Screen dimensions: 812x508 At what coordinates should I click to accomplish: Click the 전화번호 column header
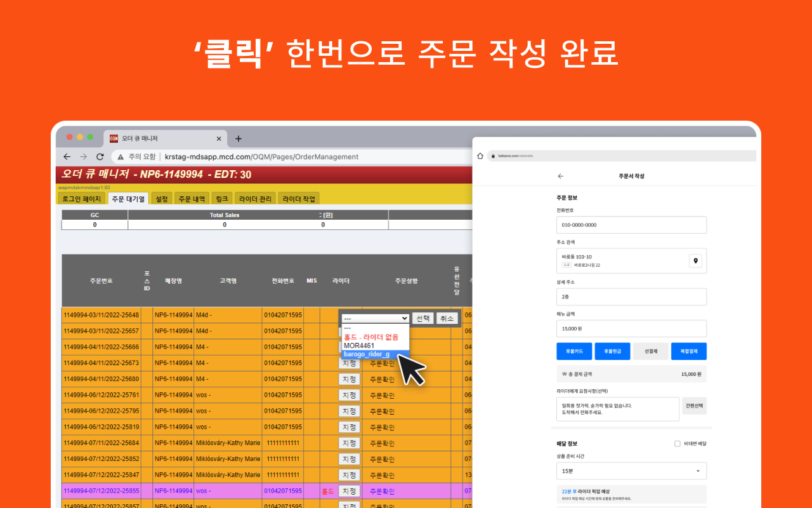click(x=283, y=281)
